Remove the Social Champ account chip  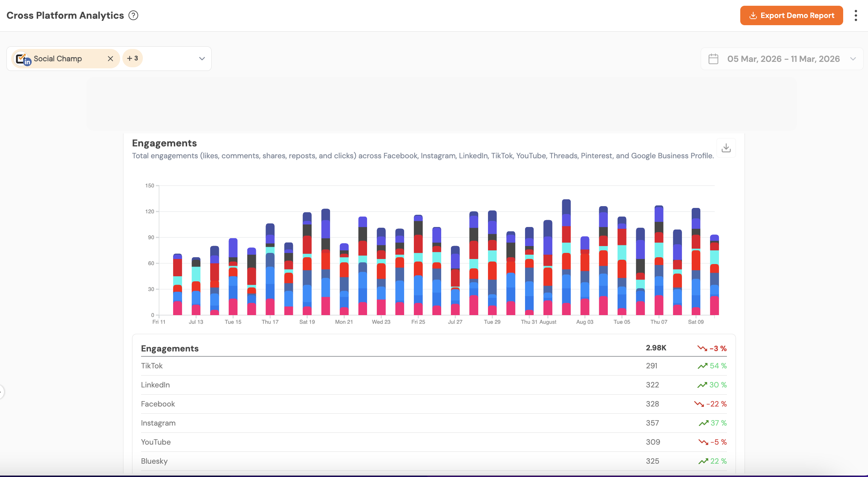pos(110,59)
